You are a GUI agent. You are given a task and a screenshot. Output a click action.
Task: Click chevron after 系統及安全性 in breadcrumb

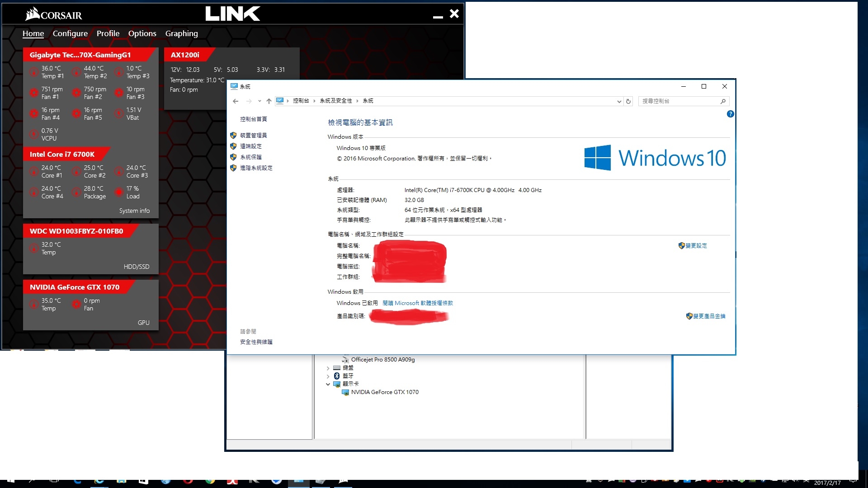[357, 101]
